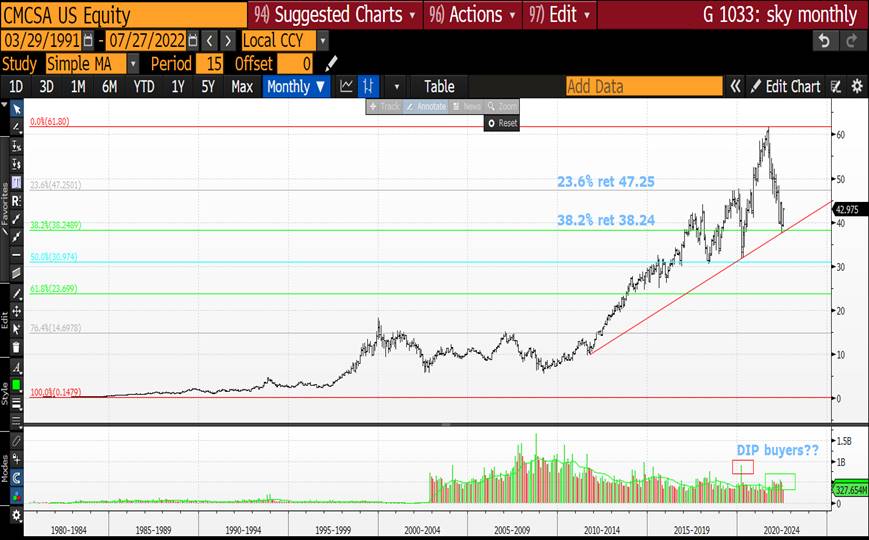Select the Max time range tab
The image size is (869, 540).
click(242, 86)
